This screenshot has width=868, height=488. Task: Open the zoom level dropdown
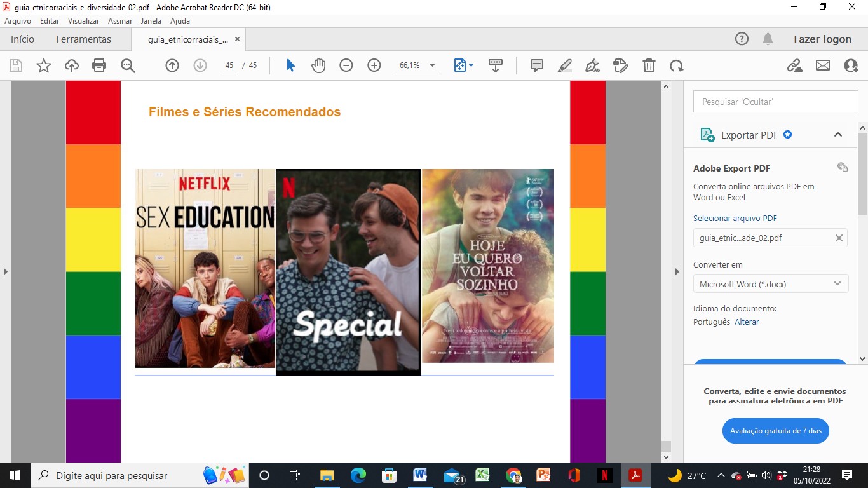point(433,65)
